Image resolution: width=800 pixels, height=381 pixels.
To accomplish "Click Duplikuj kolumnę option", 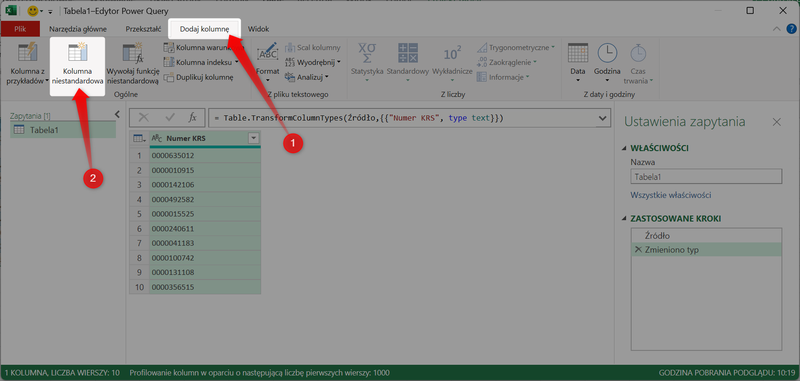I will [x=198, y=78].
